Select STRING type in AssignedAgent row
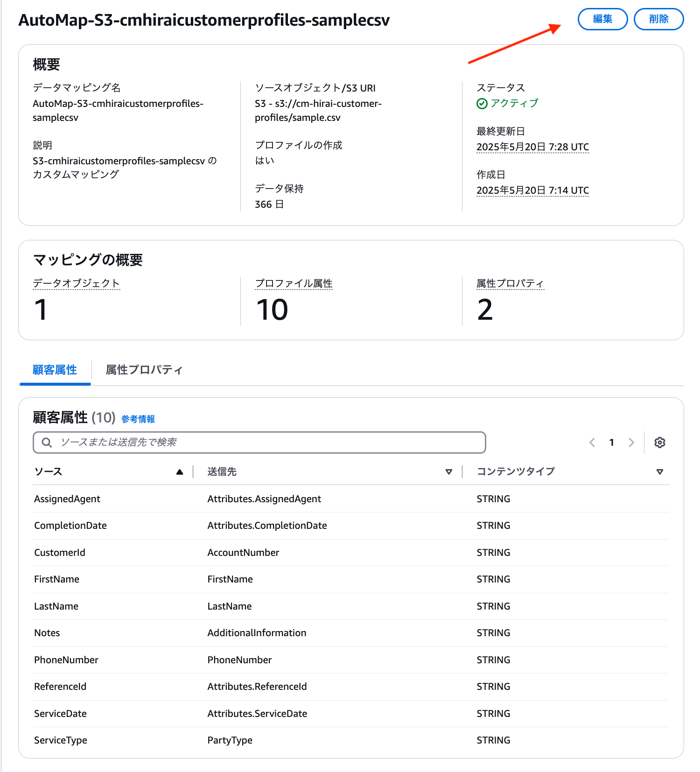 (x=493, y=499)
